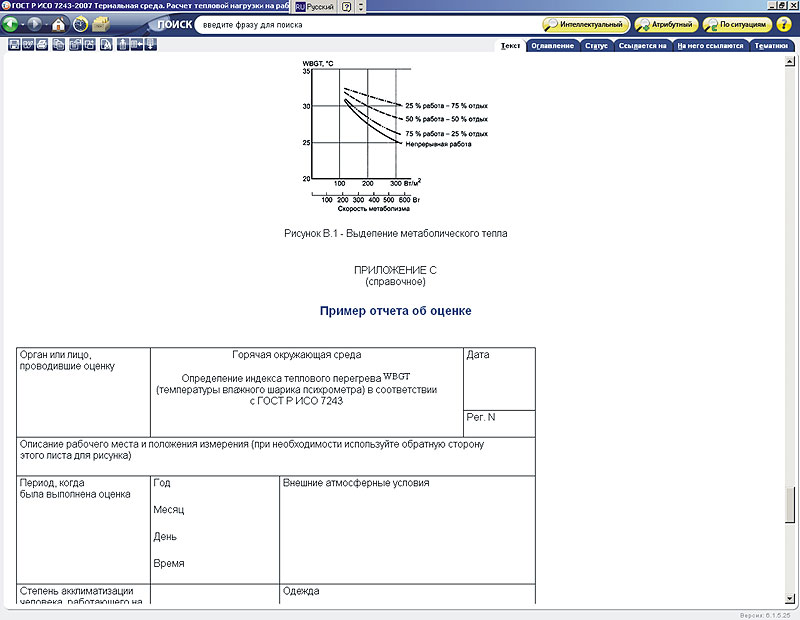Open the yellow help question mark
Image resolution: width=800 pixels, height=620 pixels.
pyautogui.click(x=784, y=24)
